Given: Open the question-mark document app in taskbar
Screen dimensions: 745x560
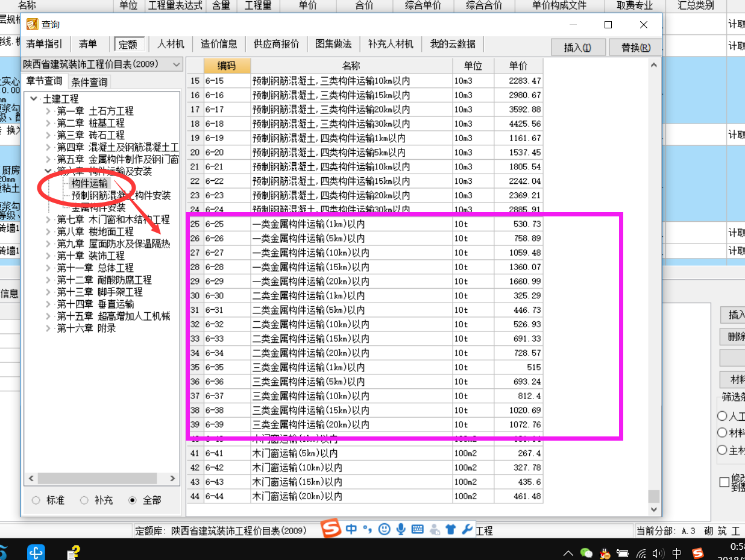Looking at the screenshot, I should [x=74, y=552].
